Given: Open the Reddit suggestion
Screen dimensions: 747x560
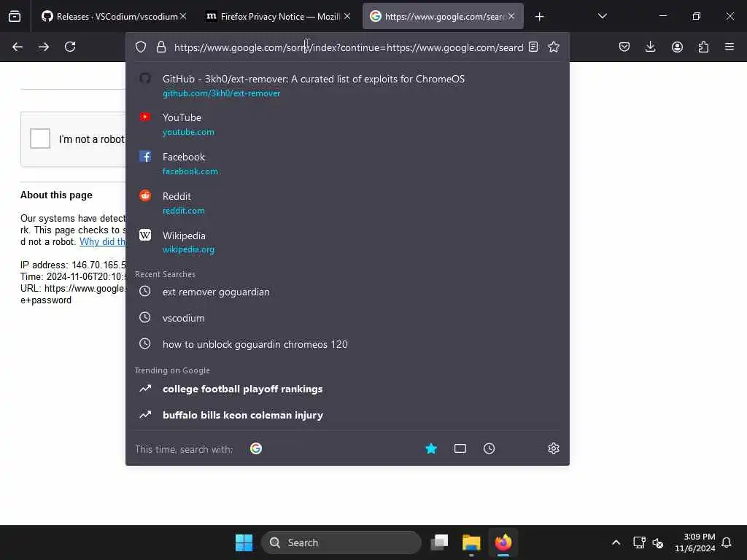Looking at the screenshot, I should (x=347, y=203).
